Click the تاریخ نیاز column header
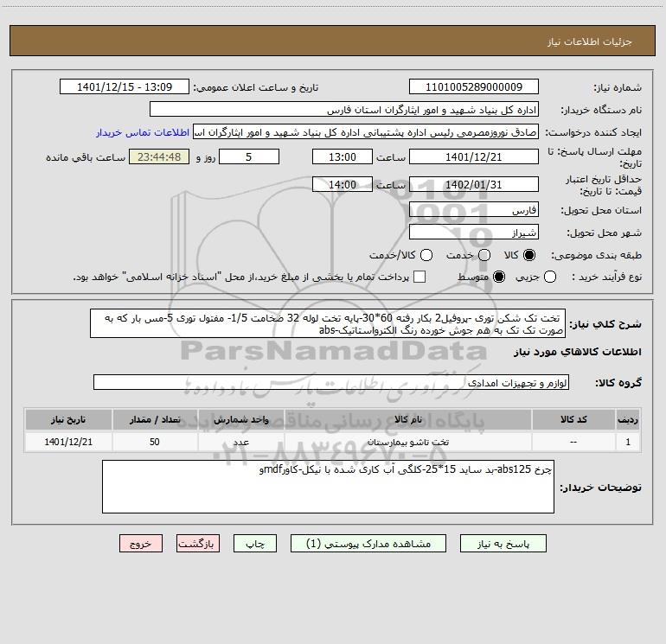 tap(68, 419)
